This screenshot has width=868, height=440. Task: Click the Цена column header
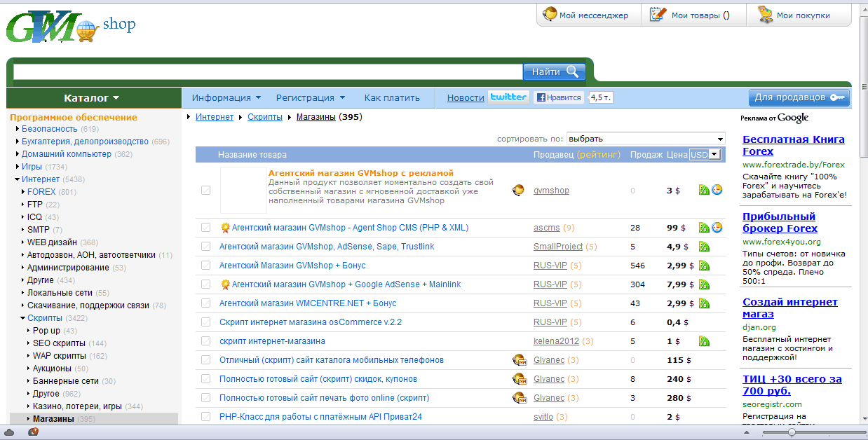(x=677, y=154)
